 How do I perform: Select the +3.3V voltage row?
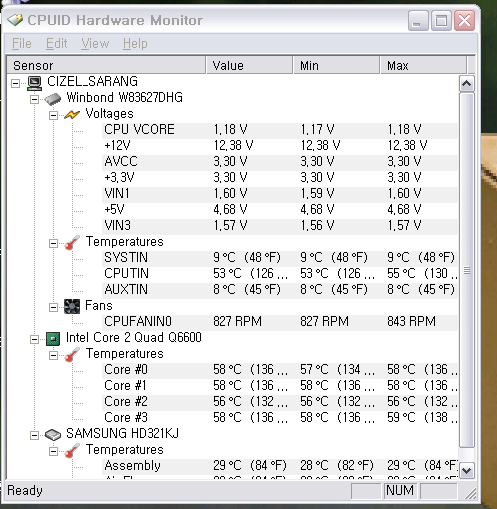click(x=280, y=178)
